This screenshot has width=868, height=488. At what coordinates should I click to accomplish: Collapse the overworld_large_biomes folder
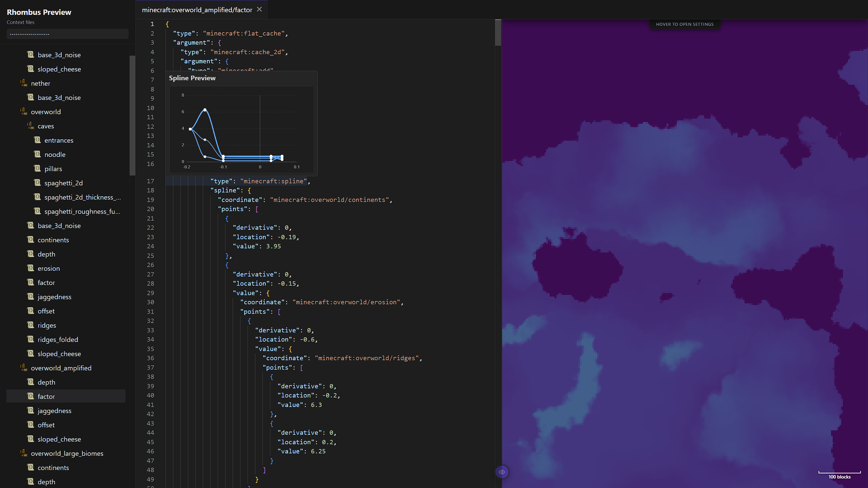click(x=67, y=453)
